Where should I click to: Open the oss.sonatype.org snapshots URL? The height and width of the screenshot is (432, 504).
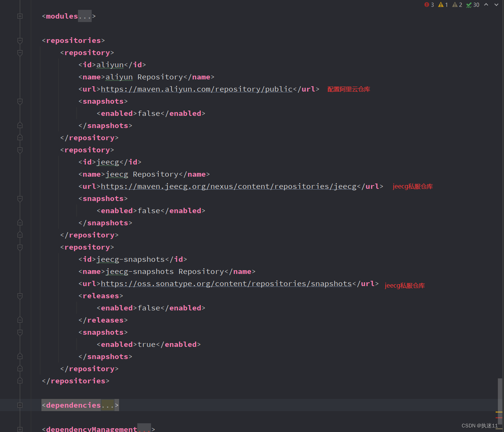(226, 284)
